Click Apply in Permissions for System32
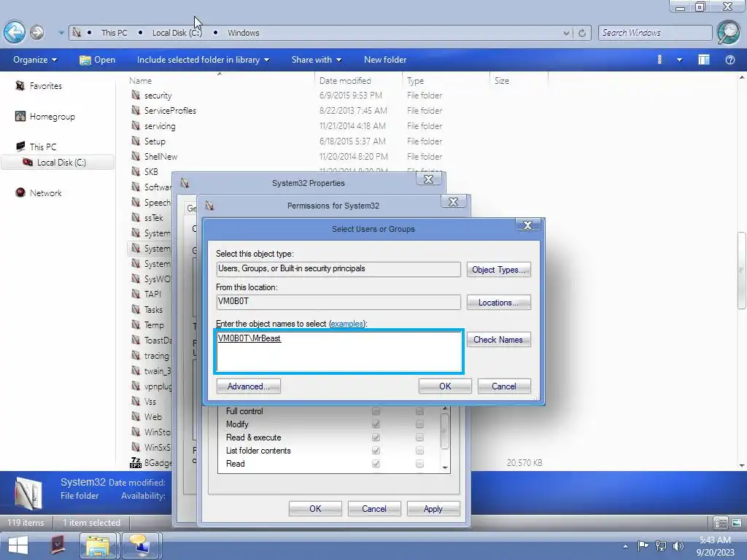Screen dimensions: 747x560 click(x=433, y=508)
